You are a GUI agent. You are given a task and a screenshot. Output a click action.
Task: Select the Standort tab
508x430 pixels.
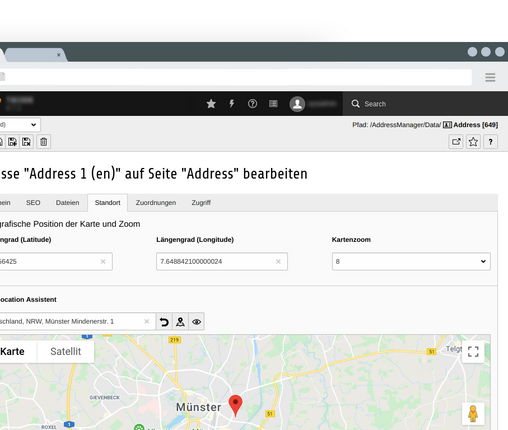[x=107, y=203]
